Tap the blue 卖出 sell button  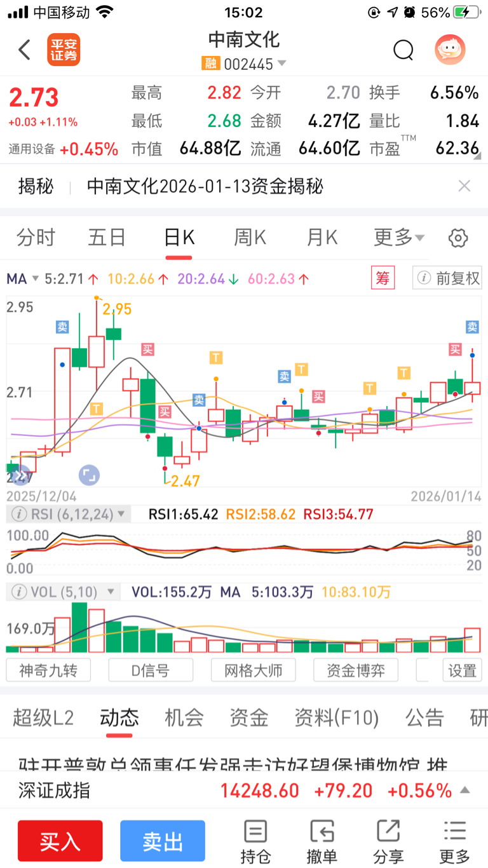tap(163, 841)
